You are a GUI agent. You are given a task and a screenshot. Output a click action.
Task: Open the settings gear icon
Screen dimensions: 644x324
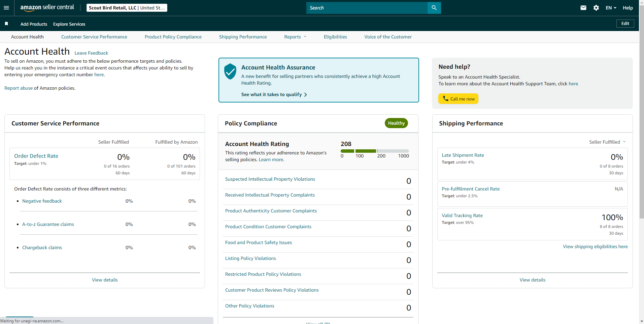pos(596,8)
